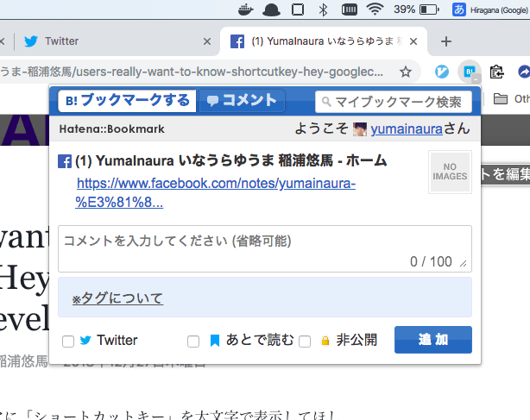Viewport: 530px width, 420px height.
Task: Enable the Twitter share checkbox
Action: [68, 342]
